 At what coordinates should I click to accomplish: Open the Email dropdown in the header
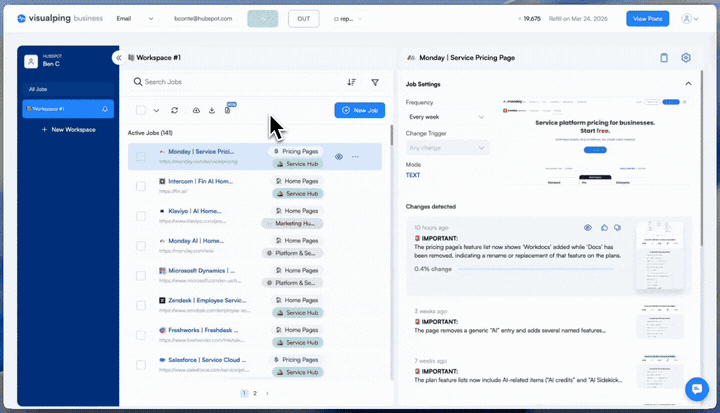point(135,19)
